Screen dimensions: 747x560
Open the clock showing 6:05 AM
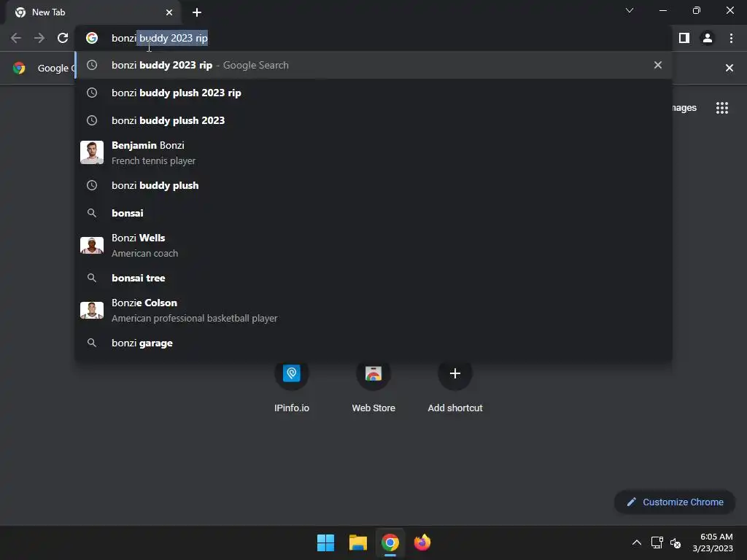coord(713,542)
